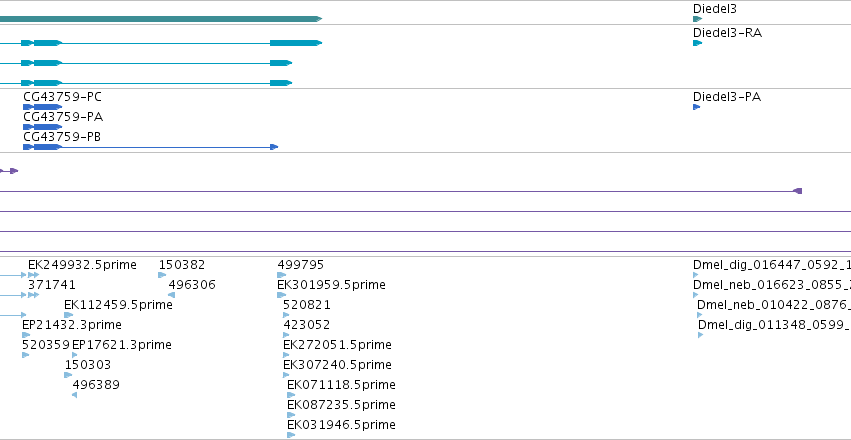Viewport: 851px width, 440px height.
Task: Select the 371741 feature label
Action: (52, 285)
